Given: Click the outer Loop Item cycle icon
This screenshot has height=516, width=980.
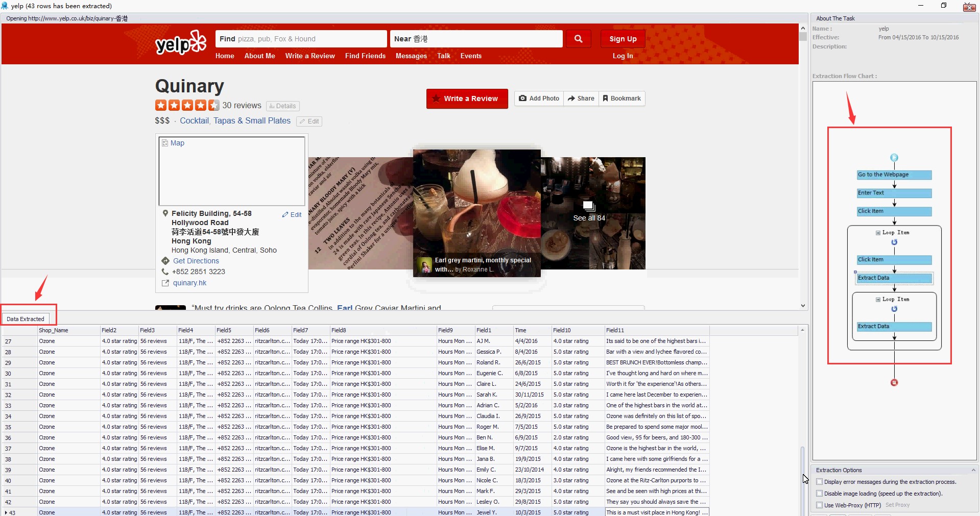Looking at the screenshot, I should click(894, 242).
